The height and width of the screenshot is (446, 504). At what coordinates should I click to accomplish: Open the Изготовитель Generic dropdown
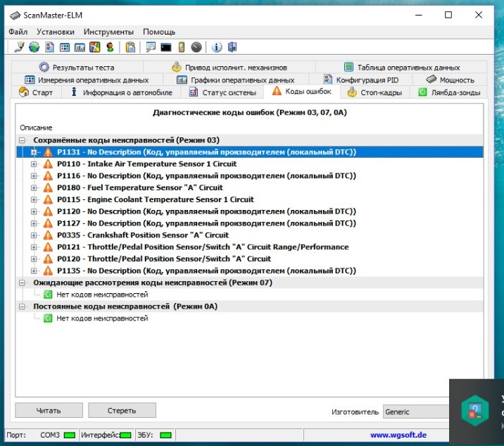tap(416, 411)
